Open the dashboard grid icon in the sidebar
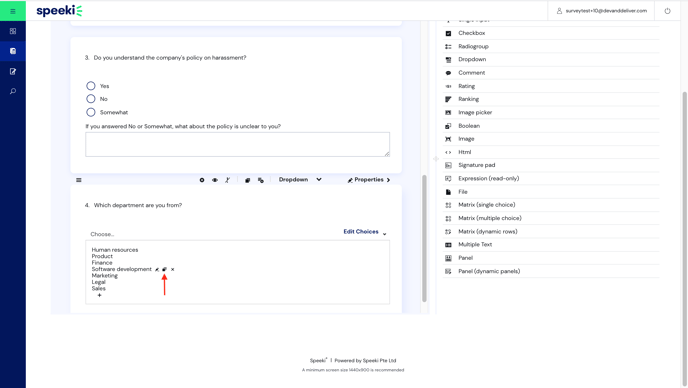 click(13, 31)
